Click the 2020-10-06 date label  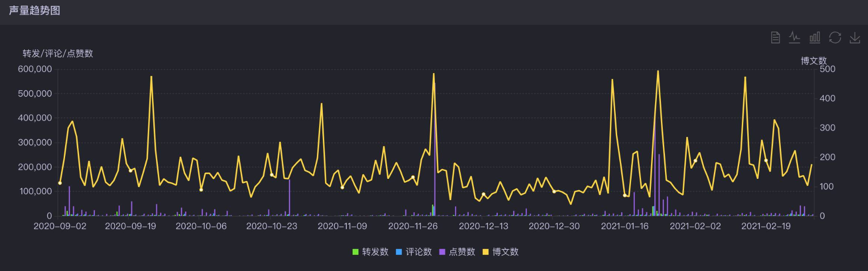point(201,226)
